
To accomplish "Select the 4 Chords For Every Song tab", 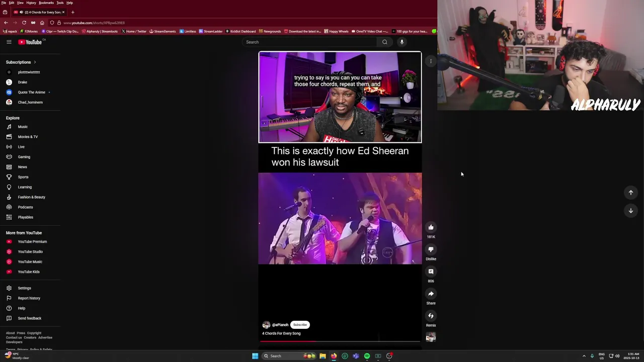I will (x=39, y=12).
